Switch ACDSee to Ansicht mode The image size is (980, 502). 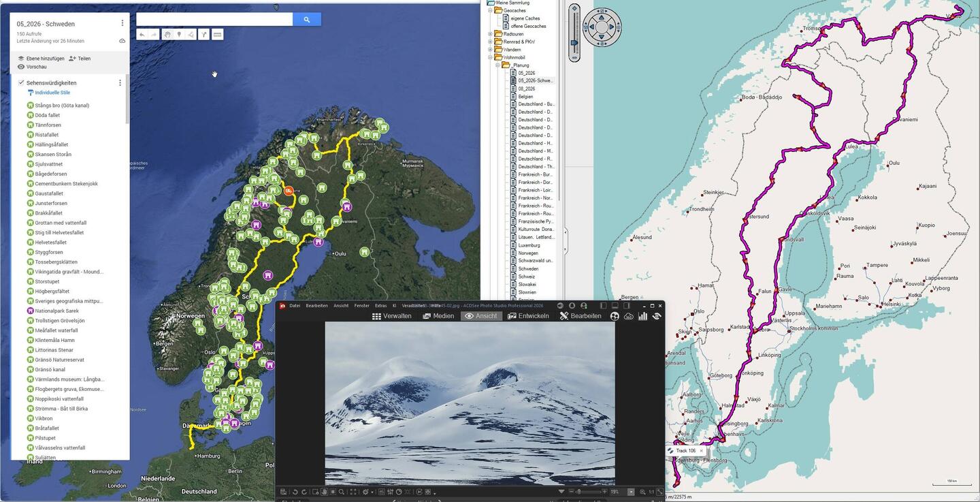tap(480, 316)
